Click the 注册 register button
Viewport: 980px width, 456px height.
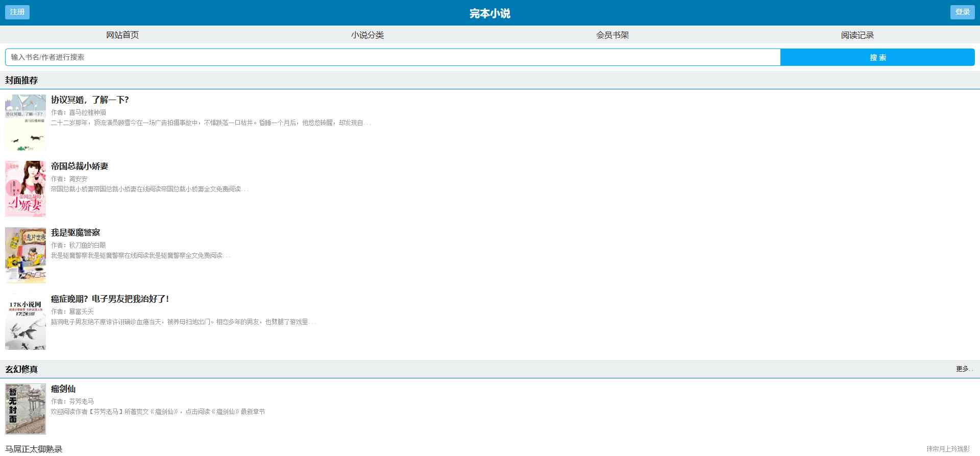17,12
